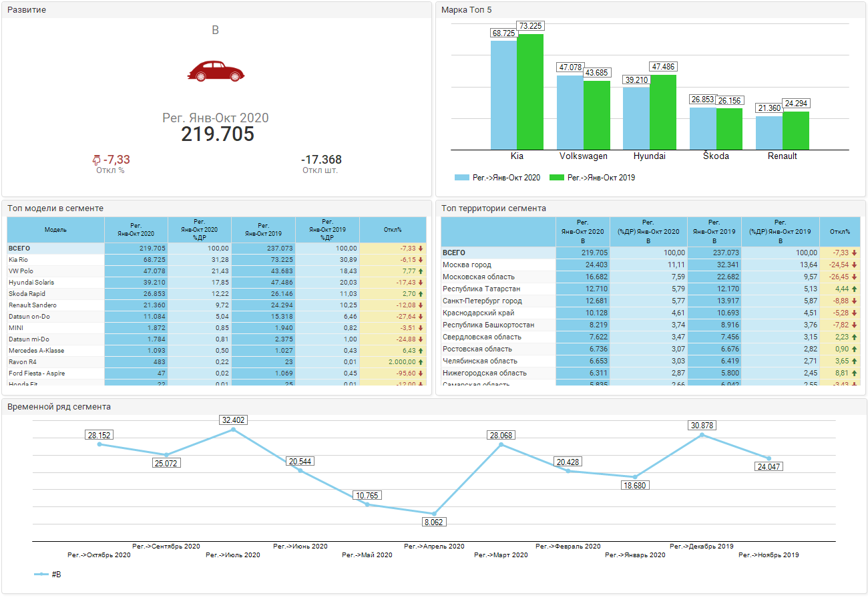Click the red arrow in the MINI row
Viewport: 868px width, 614px height.
click(421, 327)
